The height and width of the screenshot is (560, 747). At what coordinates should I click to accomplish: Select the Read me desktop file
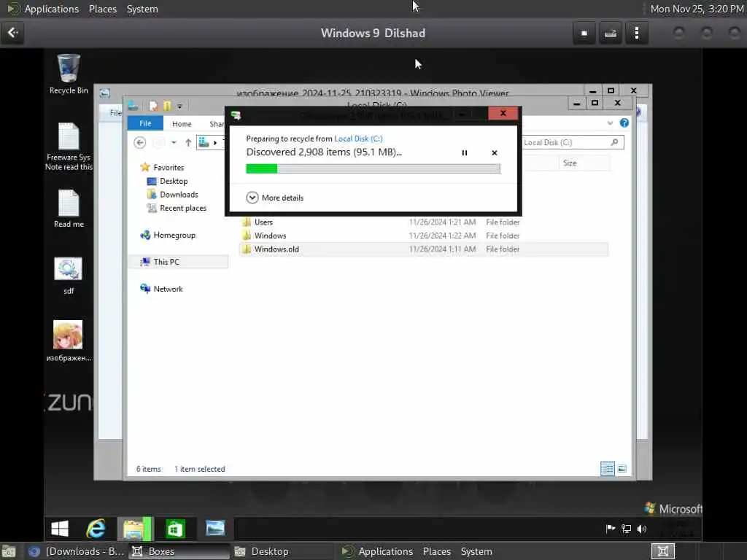click(69, 209)
